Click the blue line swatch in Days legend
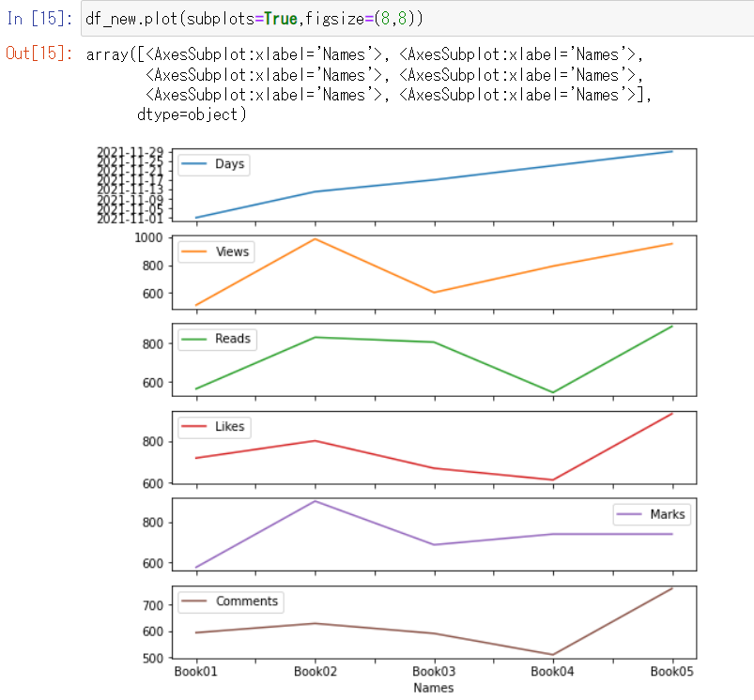The width and height of the screenshot is (754, 700). pos(194,164)
